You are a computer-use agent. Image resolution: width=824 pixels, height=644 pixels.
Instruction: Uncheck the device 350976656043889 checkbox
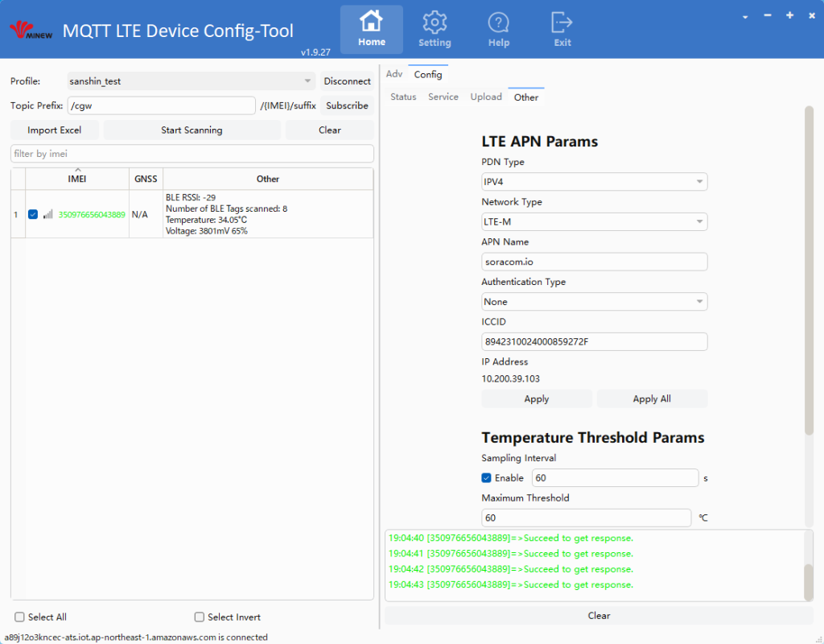[33, 214]
